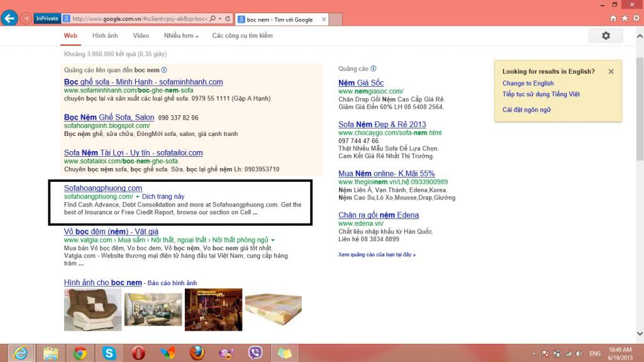644x362 pixels.
Task: Go back with the browser back arrow
Action: 9,18
